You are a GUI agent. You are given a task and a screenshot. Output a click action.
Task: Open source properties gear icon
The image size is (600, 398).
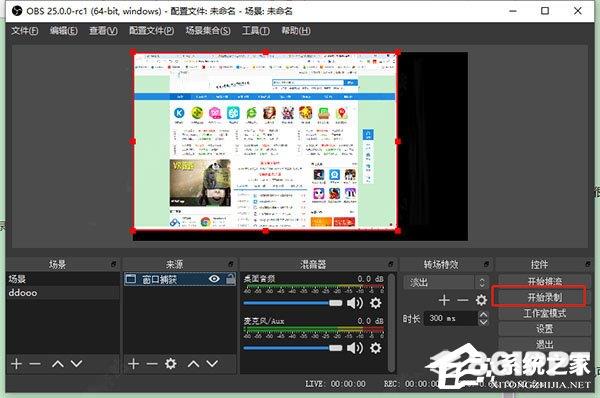171,364
